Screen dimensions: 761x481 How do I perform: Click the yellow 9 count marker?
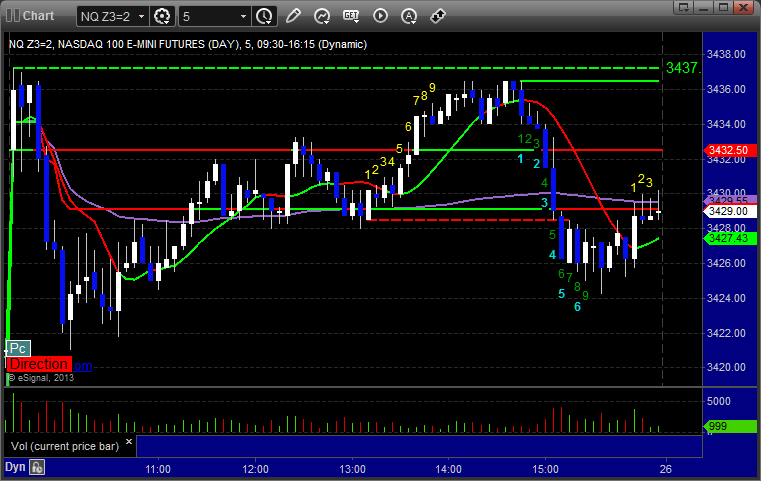coord(432,88)
